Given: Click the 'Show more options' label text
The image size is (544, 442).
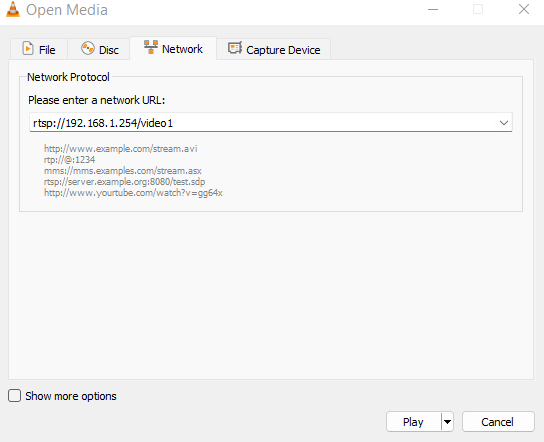Looking at the screenshot, I should [x=71, y=396].
